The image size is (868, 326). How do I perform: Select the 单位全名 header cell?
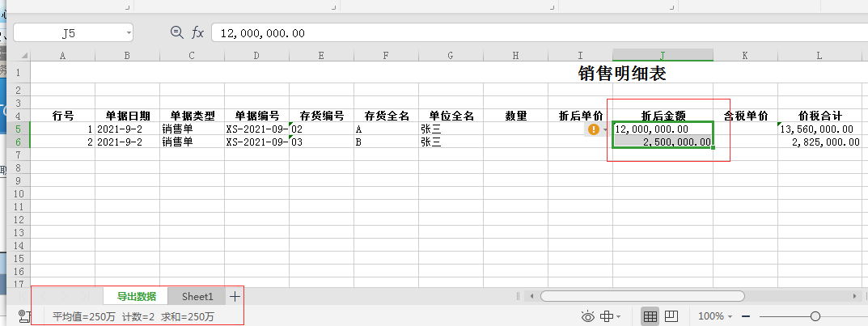pyautogui.click(x=451, y=116)
